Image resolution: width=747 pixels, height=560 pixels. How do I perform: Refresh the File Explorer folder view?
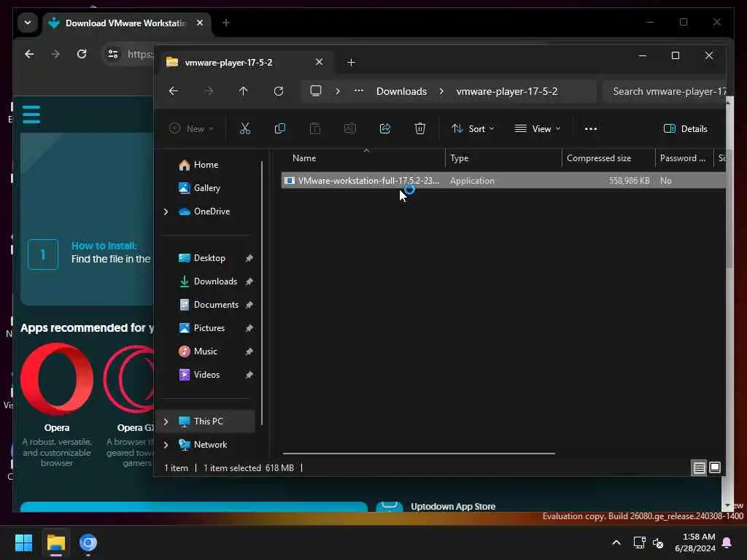pos(279,91)
